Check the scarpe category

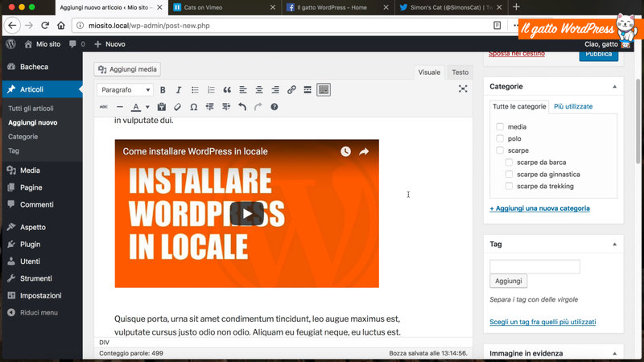click(500, 150)
